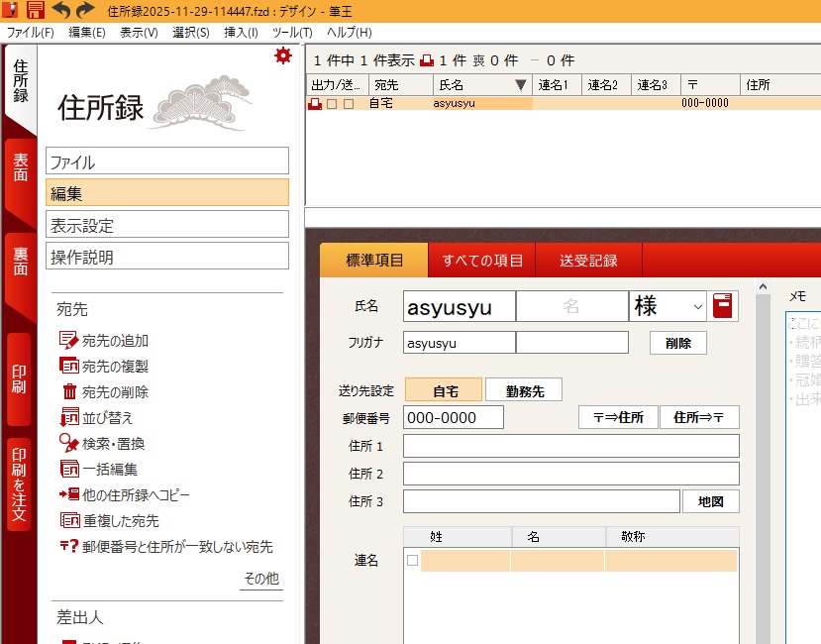Toggle second checkbox in asyusyu row
Screen dimensions: 821x644
tap(348, 103)
